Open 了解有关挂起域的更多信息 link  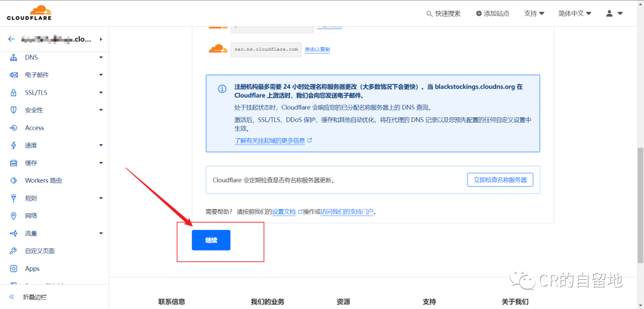coord(270,141)
